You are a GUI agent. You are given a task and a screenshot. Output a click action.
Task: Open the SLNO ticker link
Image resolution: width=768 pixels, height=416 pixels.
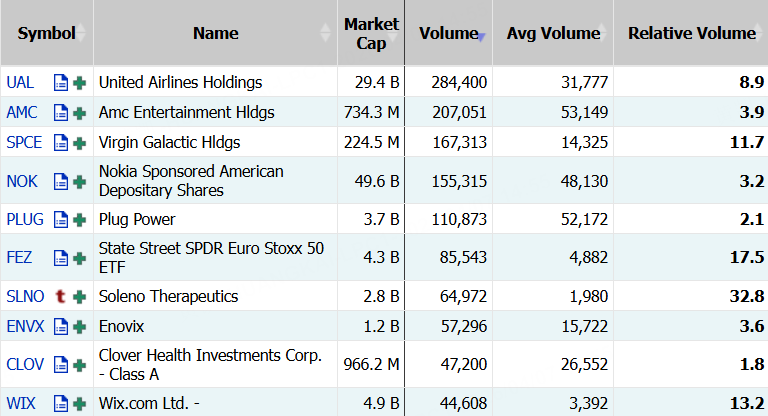pos(24,296)
